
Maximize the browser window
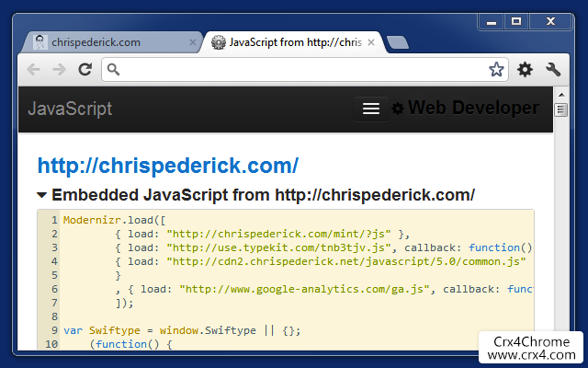coord(516,22)
